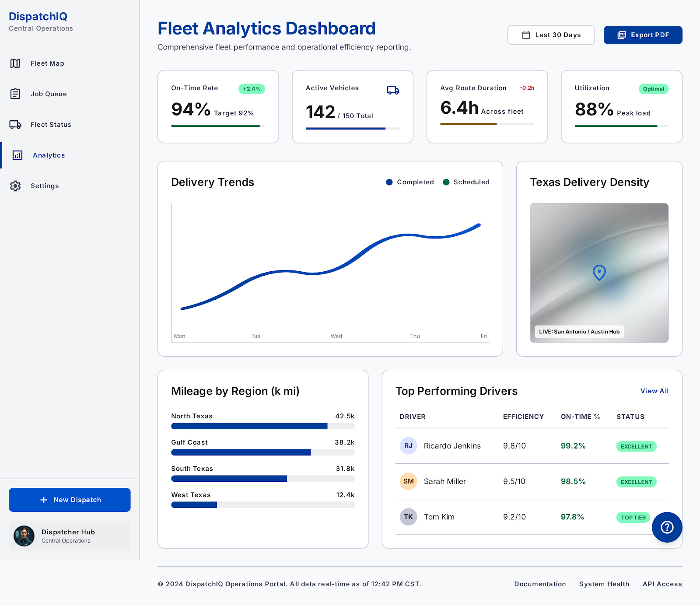The width and height of the screenshot is (700, 606).
Task: Click the Dispatcher Hub avatar photo
Action: point(24,536)
